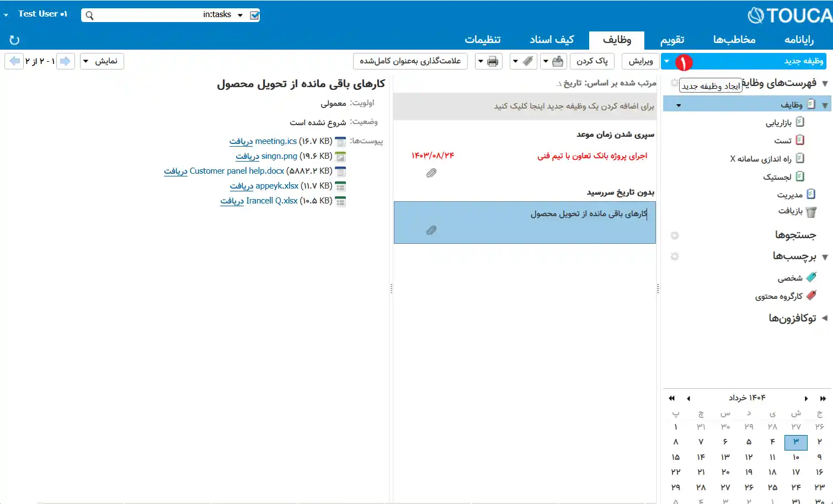Collapse the وظایف folder tree
This screenshot has width=833, height=504.
tap(825, 105)
